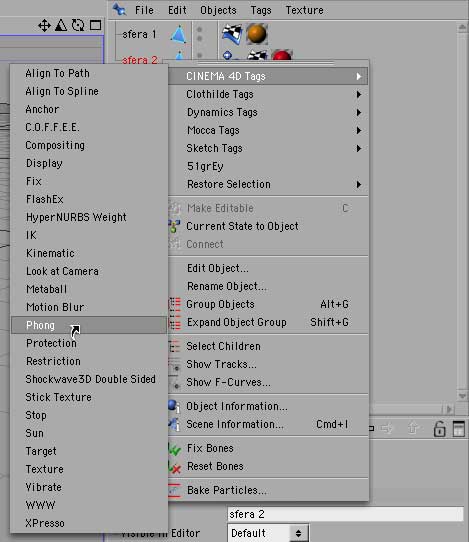Screen dimensions: 469x542
Task: Choose the Stick Texture tag
Action: click(89, 397)
